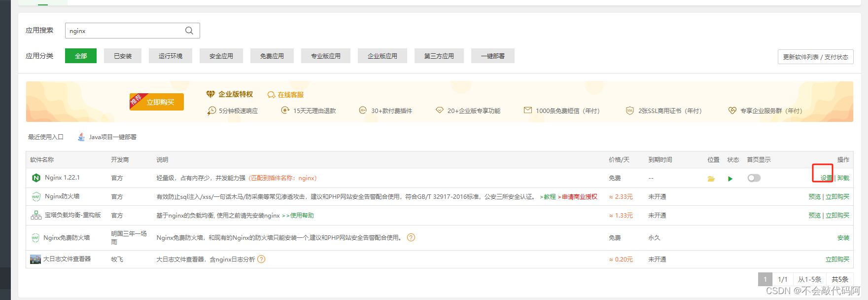This screenshot has height=300, width=868.
Task: Click developer 牧飞 cell
Action: tap(117, 260)
